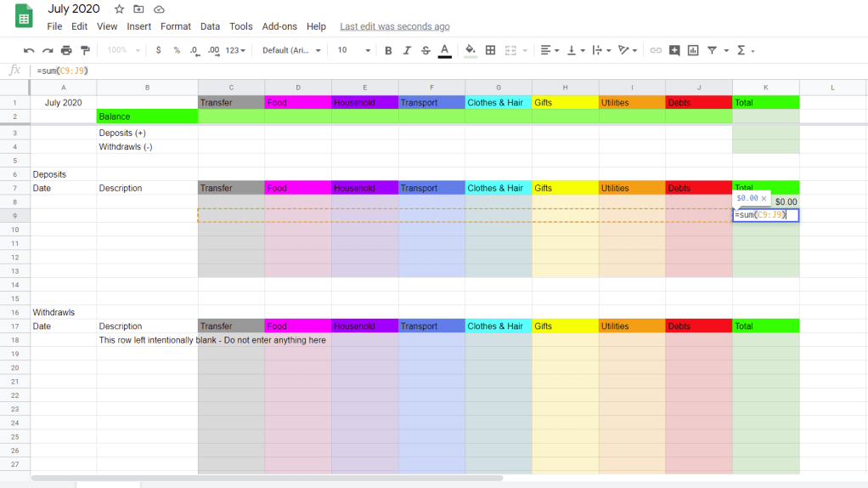The image size is (868, 488).
Task: Dismiss the $0.00 formula preview tooltip
Action: (x=764, y=198)
